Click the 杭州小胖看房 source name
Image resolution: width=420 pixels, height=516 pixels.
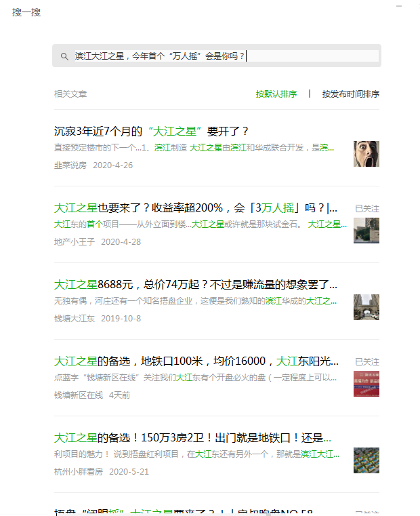tap(79, 471)
